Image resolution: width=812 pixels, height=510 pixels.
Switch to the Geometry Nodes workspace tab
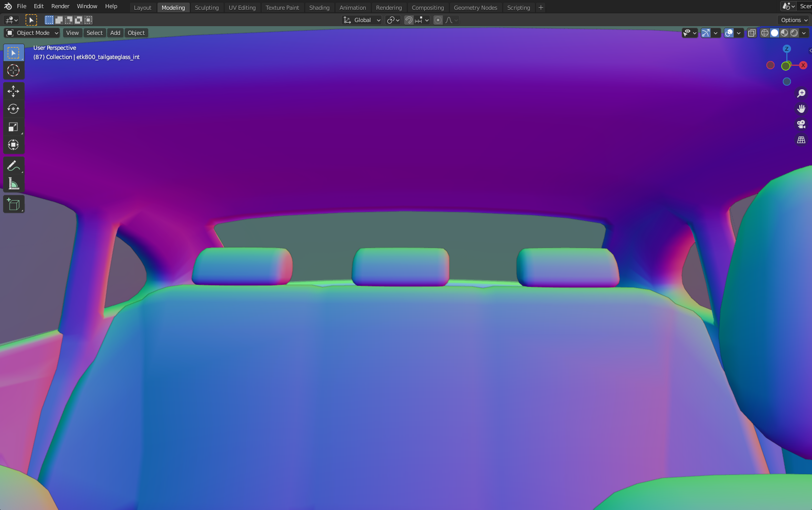(476, 8)
